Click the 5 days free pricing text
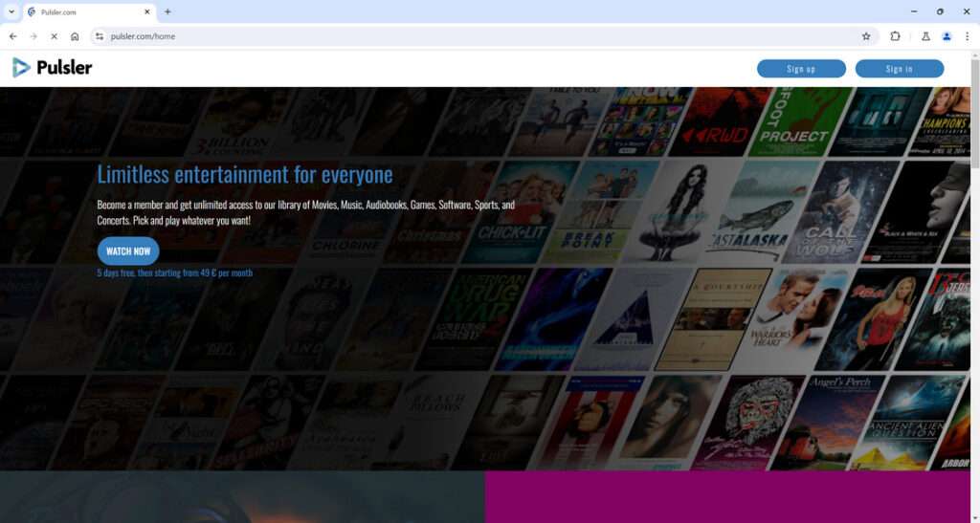 point(175,272)
